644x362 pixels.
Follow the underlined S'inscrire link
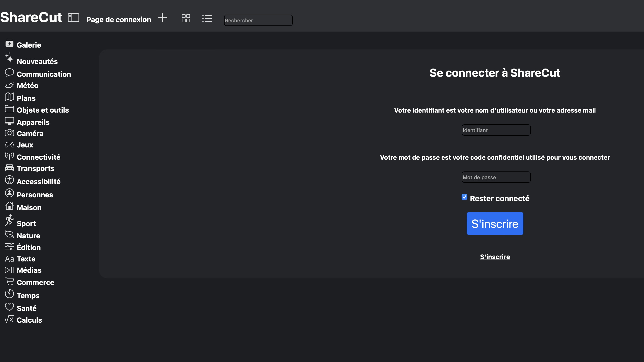495,257
